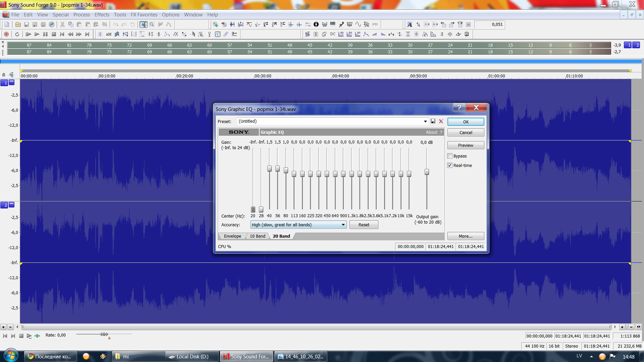Save preset using disk icon in EQ dialog
The width and height of the screenshot is (644, 362).
click(x=433, y=121)
